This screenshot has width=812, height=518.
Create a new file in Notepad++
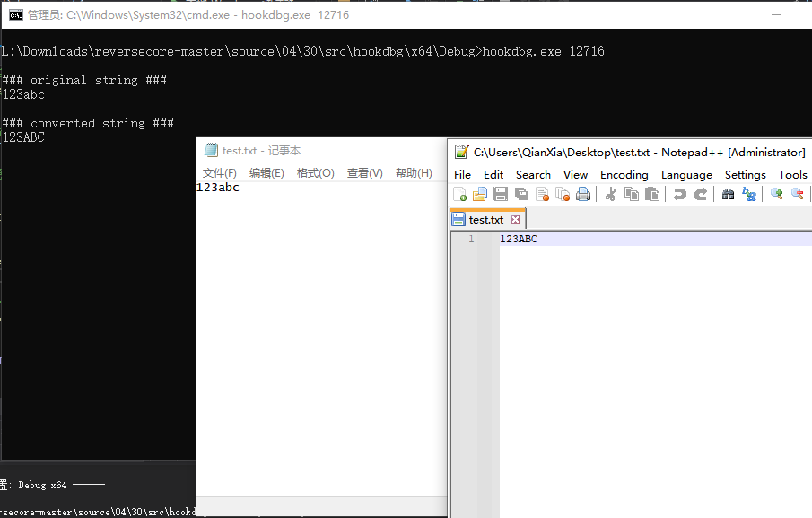(x=459, y=193)
